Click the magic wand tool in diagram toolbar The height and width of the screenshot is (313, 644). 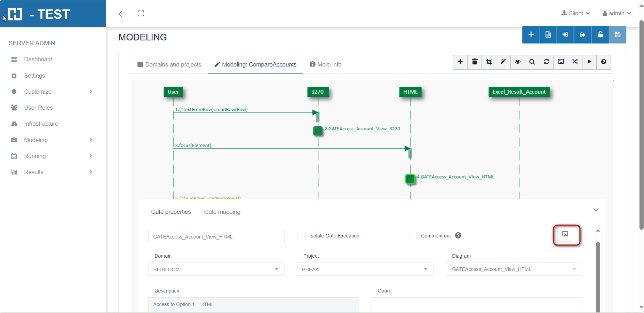tap(503, 62)
